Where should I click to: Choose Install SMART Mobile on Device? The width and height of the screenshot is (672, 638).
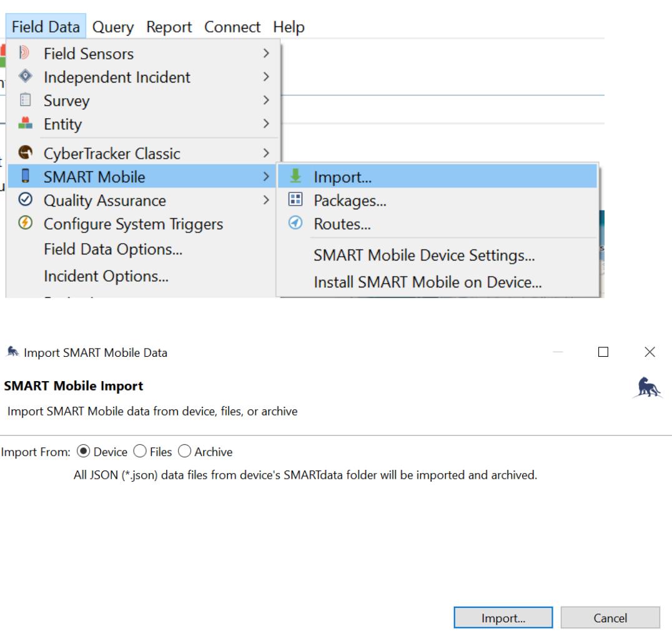coord(428,282)
